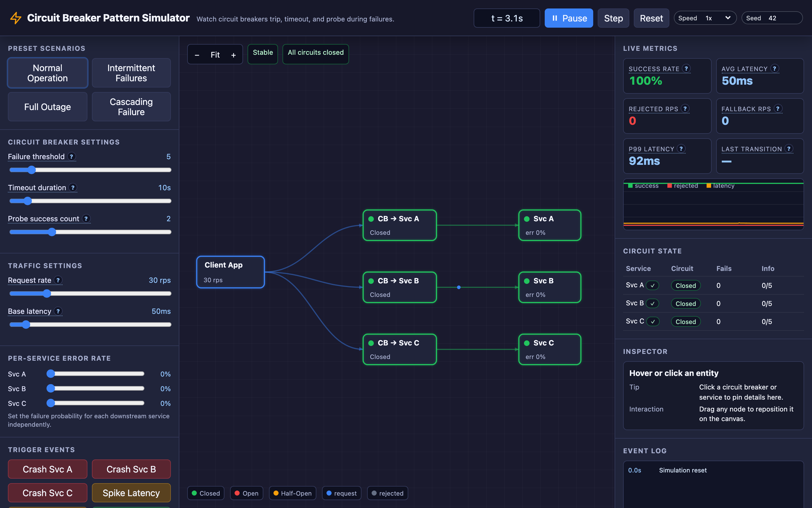Trigger Crash Svc C event
The height and width of the screenshot is (508, 812).
tap(48, 492)
